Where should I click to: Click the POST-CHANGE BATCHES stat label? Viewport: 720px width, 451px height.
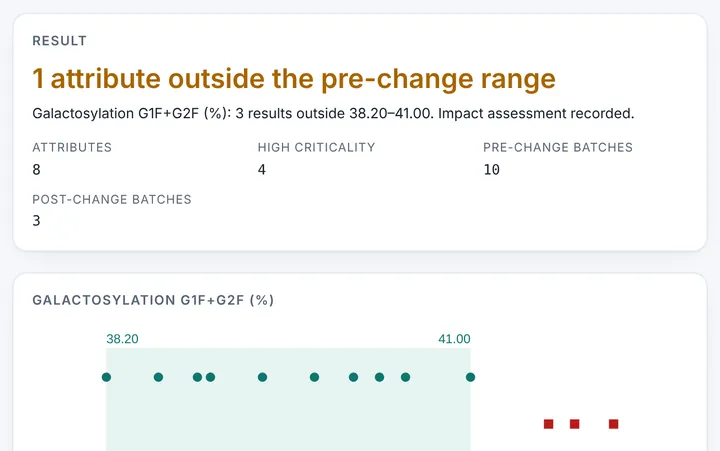point(112,199)
